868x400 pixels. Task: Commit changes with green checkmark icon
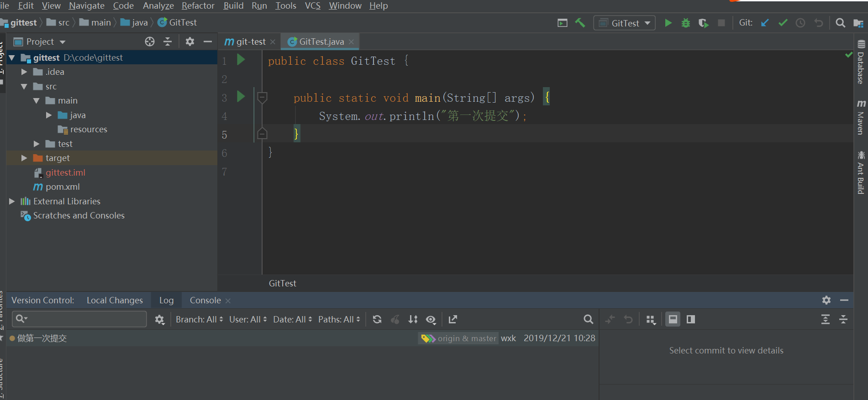(783, 23)
